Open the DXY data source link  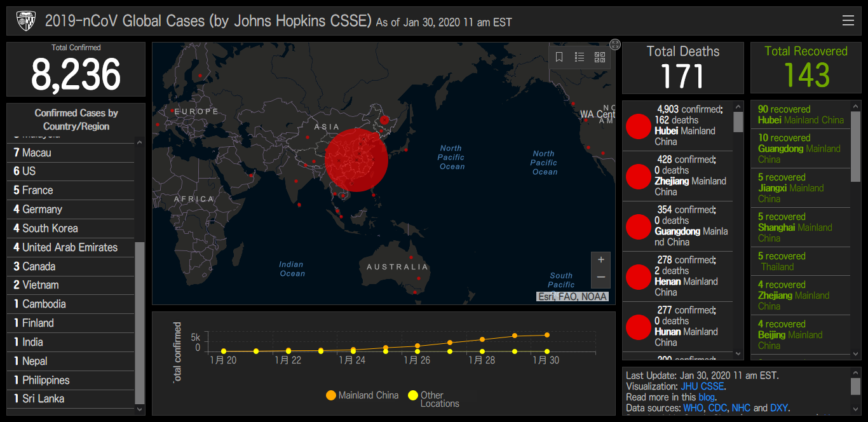(x=779, y=408)
